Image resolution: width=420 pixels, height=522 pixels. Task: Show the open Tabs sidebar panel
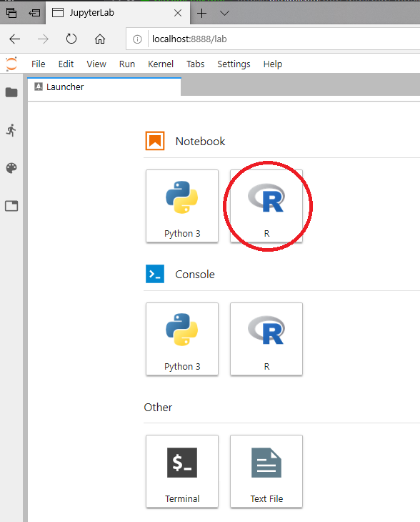click(11, 206)
